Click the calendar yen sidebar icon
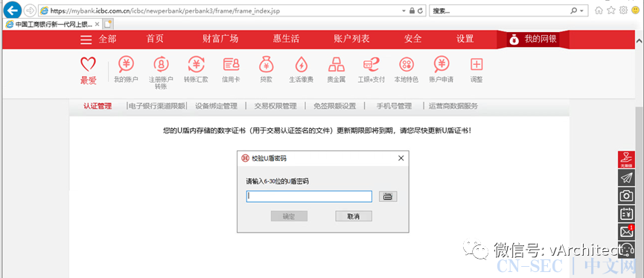 [626, 214]
